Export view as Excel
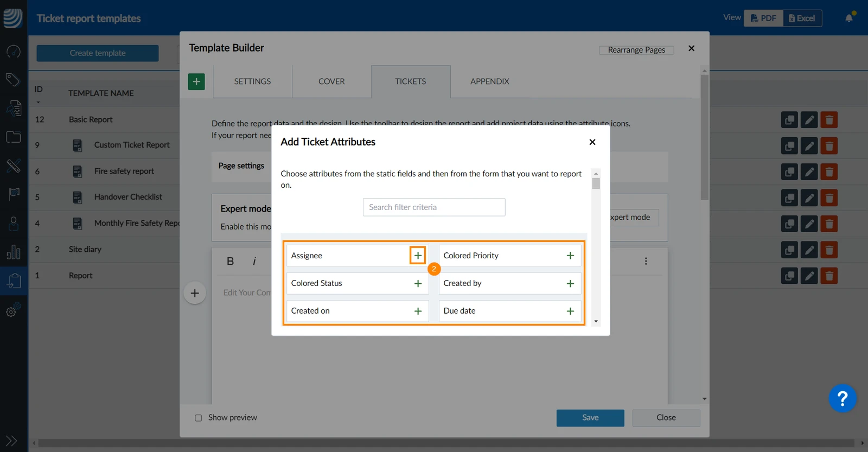 (802, 18)
